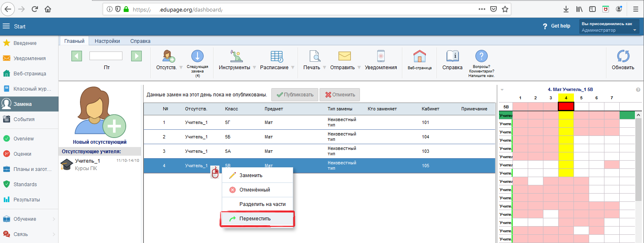Expand the Инструменты dropdown arrow
Screen dimensions: 644x243
pyautogui.click(x=254, y=68)
